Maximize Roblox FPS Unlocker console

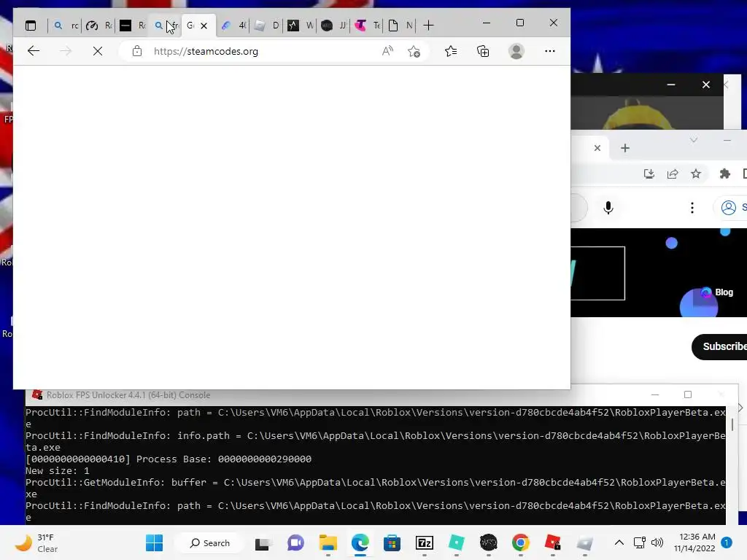pos(687,394)
